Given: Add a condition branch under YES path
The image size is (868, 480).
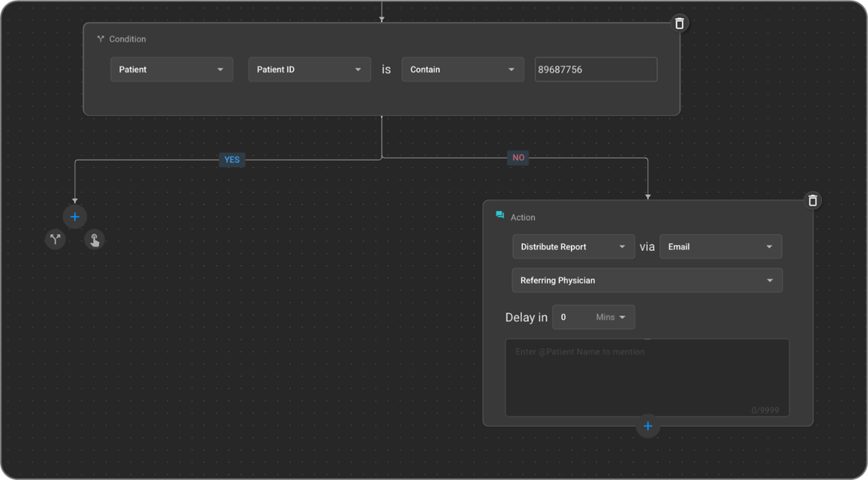Looking at the screenshot, I should coord(55,240).
